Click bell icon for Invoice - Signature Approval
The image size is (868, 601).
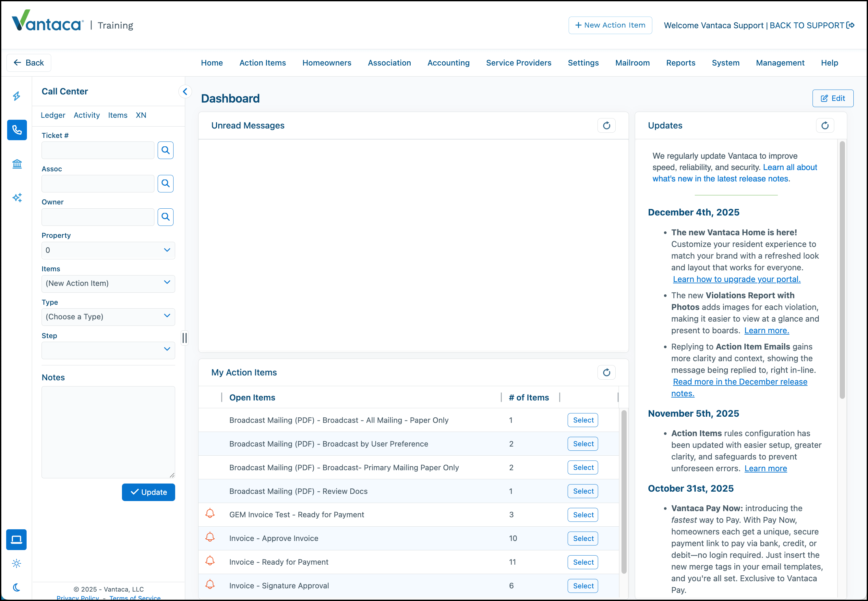pos(210,584)
